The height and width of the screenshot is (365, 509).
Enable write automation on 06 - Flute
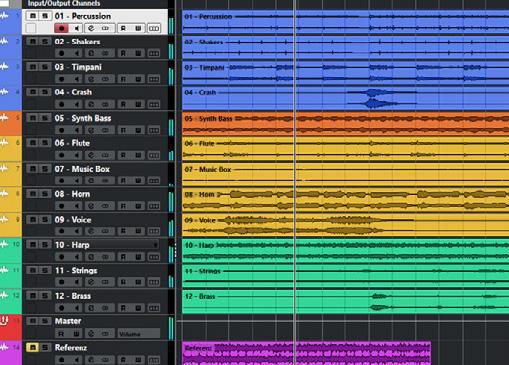click(138, 155)
